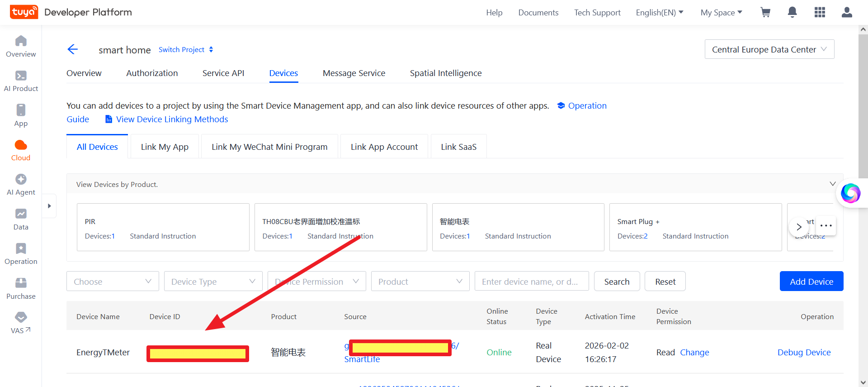Click the floating AI assistant icon

point(850,193)
